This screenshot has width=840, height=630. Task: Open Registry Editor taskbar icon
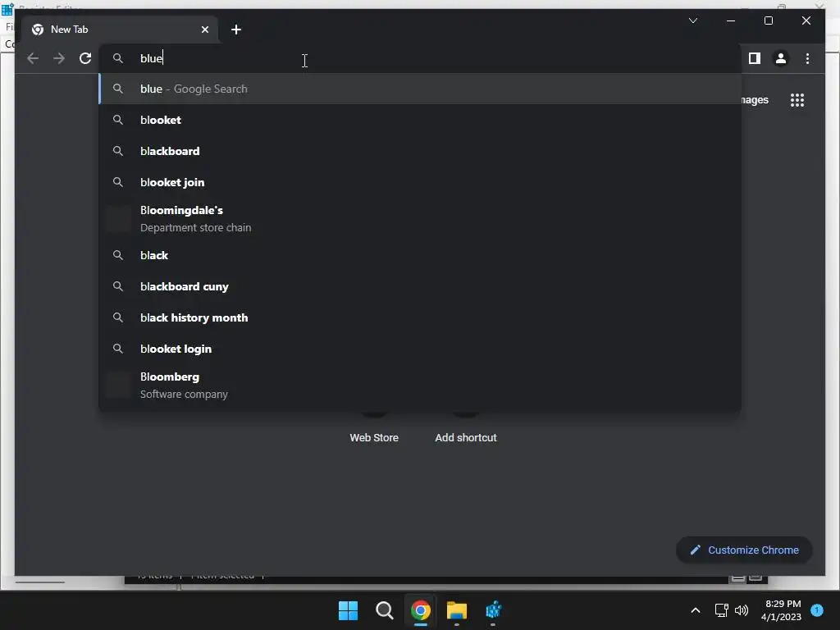click(493, 610)
